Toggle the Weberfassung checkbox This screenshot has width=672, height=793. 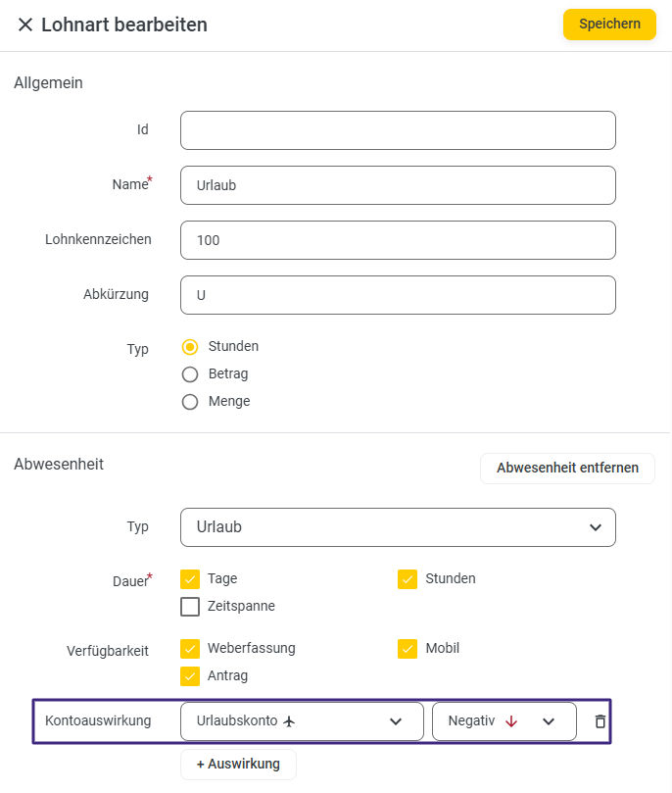(x=190, y=649)
